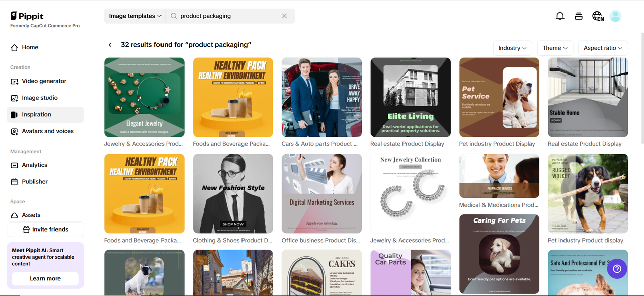Open Image studio from sidebar
The width and height of the screenshot is (644, 296).
click(x=39, y=98)
